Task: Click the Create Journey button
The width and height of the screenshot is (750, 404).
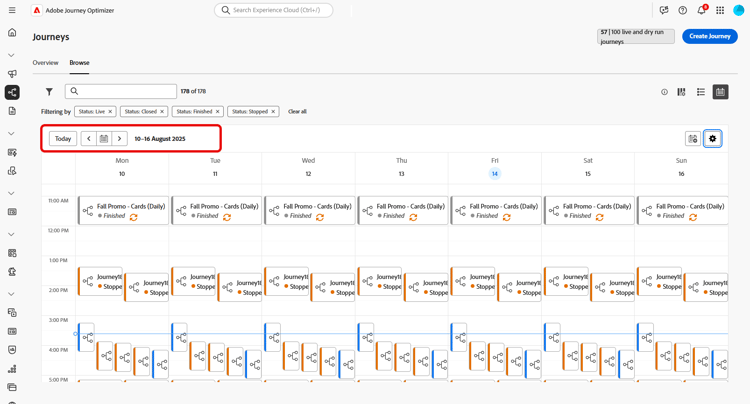Action: (x=709, y=36)
